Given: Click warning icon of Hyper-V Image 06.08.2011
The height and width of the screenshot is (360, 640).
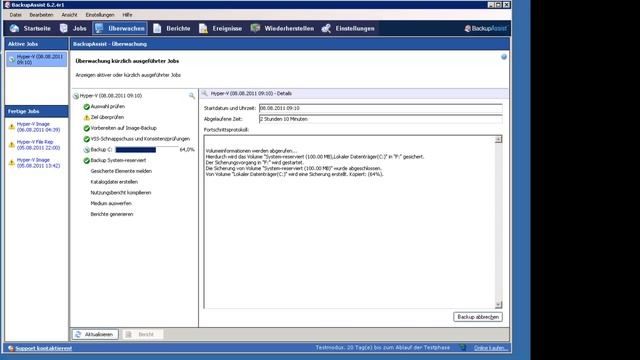Looking at the screenshot, I should tap(11, 127).
